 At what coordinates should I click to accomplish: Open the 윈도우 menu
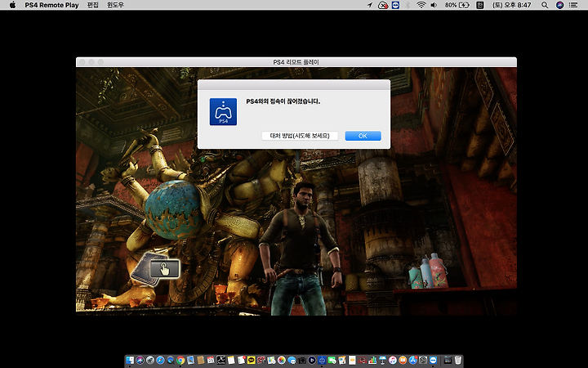[x=115, y=5]
